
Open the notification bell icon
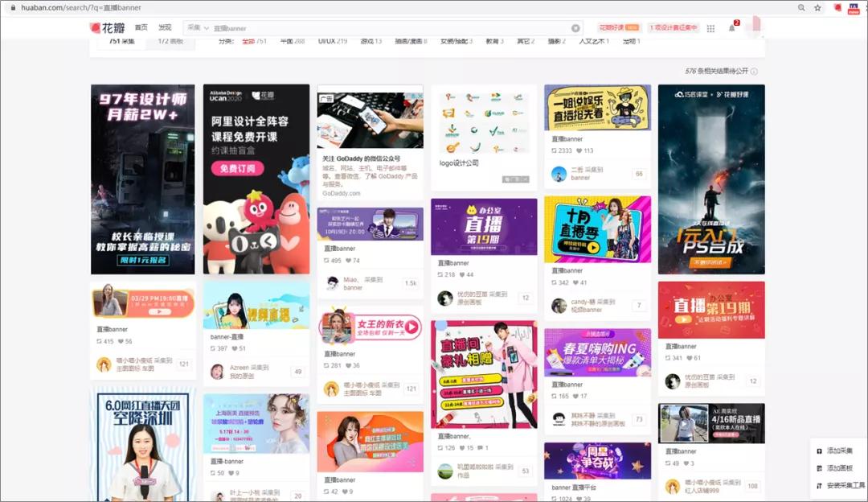coord(730,27)
